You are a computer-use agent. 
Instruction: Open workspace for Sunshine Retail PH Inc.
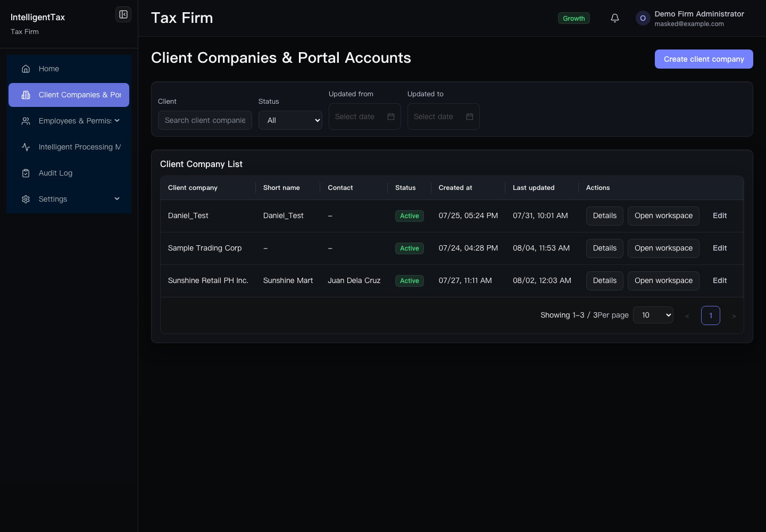(663, 281)
